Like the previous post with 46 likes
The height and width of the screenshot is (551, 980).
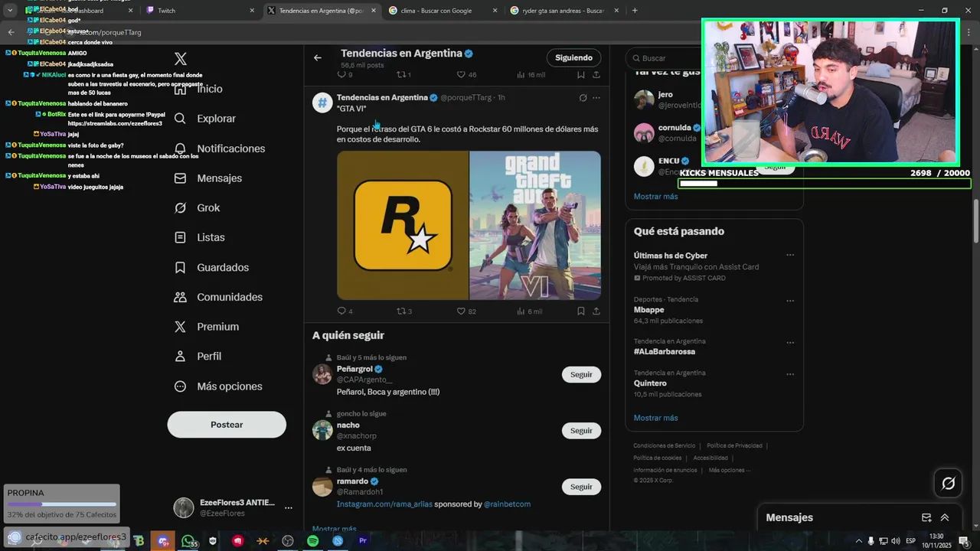tap(466, 75)
